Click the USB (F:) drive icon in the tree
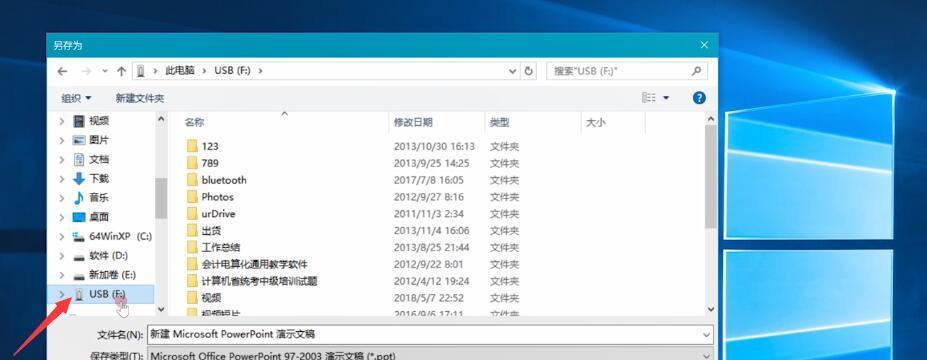 [79, 294]
